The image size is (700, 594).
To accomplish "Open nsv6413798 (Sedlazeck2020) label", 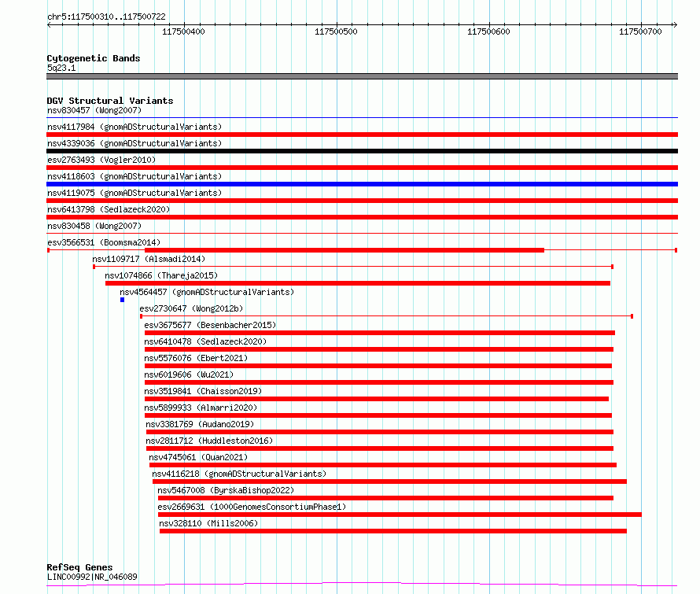I will [109, 209].
